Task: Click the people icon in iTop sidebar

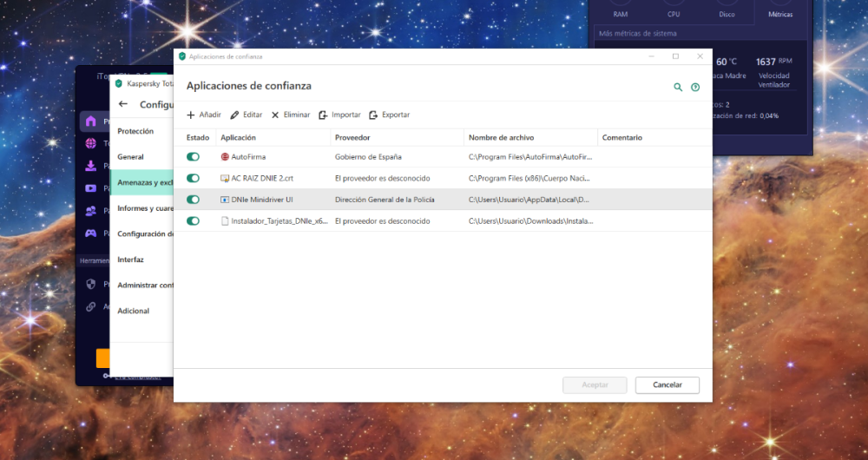Action: (x=91, y=211)
